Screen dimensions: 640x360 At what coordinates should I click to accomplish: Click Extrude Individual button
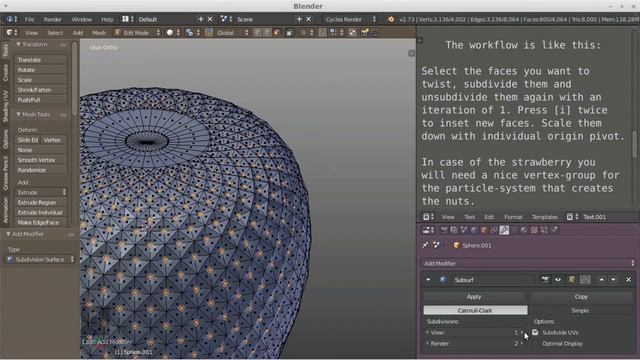[x=41, y=212]
